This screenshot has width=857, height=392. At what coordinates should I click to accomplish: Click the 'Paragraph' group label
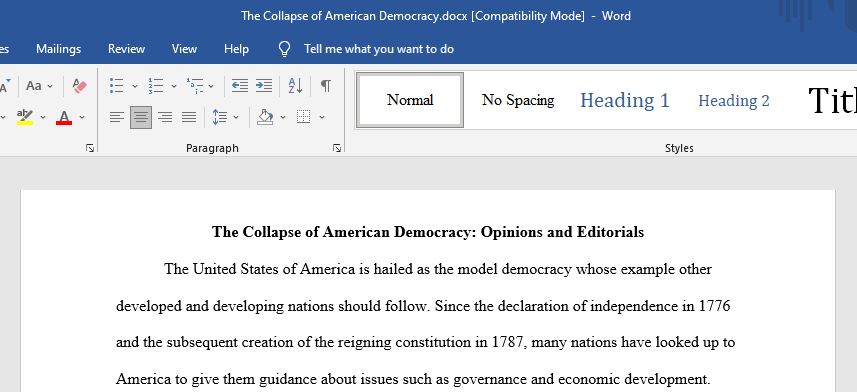(x=212, y=148)
